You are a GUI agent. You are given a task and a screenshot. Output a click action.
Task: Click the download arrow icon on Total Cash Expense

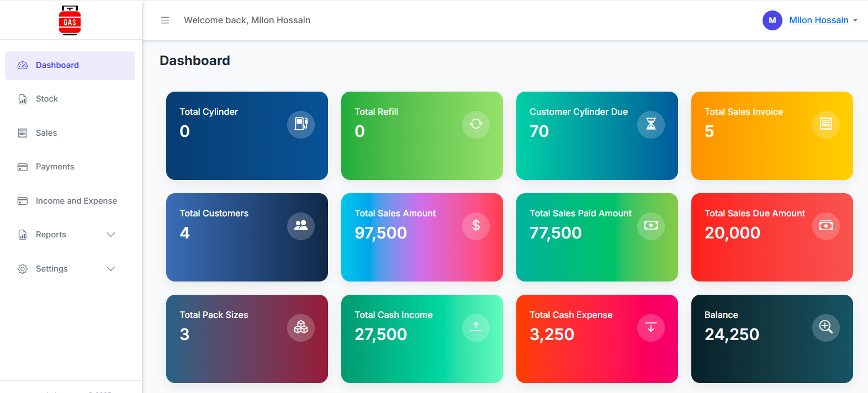pyautogui.click(x=651, y=327)
